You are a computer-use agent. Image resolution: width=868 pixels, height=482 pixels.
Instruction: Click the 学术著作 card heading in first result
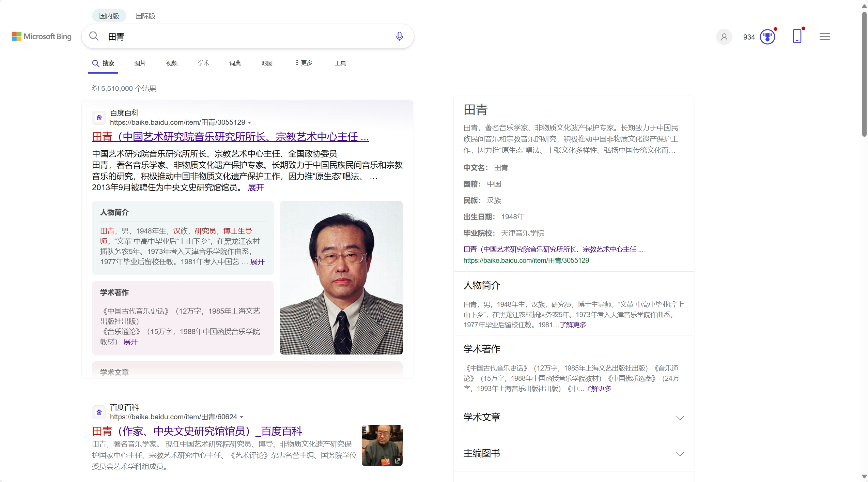pos(114,292)
